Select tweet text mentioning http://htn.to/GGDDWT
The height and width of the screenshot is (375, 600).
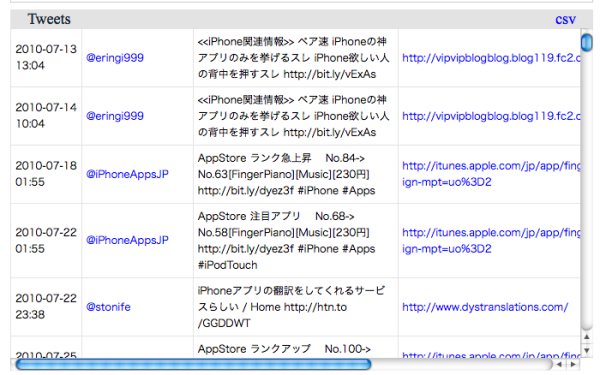(x=291, y=307)
